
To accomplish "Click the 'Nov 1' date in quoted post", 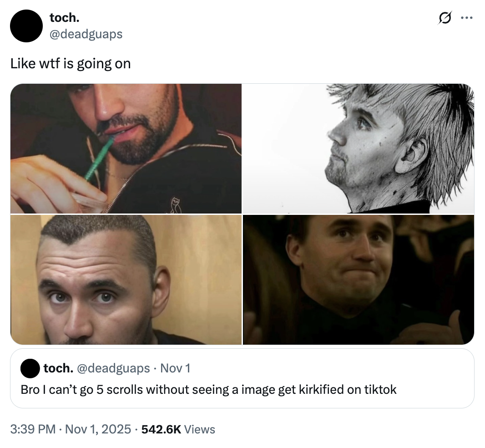I will tap(176, 368).
